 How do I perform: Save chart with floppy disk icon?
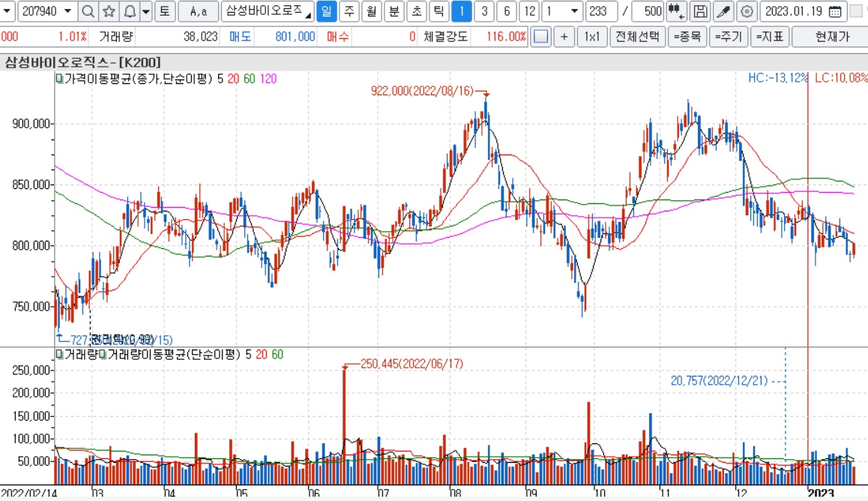(x=700, y=11)
